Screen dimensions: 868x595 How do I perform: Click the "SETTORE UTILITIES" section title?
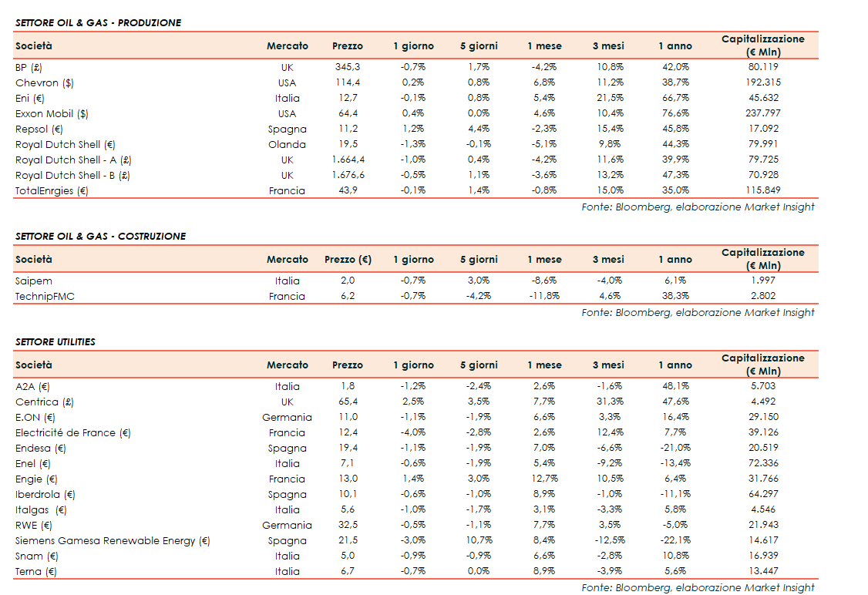tap(56, 342)
